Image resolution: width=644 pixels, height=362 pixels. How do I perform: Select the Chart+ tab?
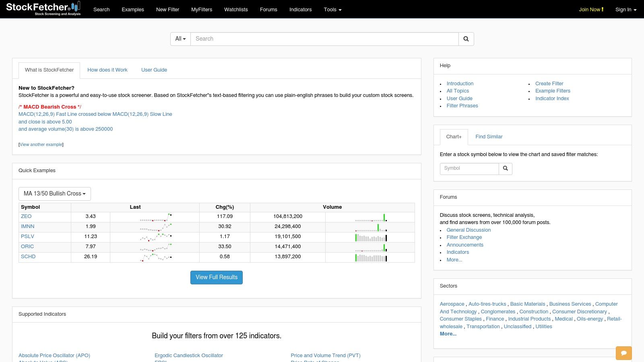click(454, 137)
